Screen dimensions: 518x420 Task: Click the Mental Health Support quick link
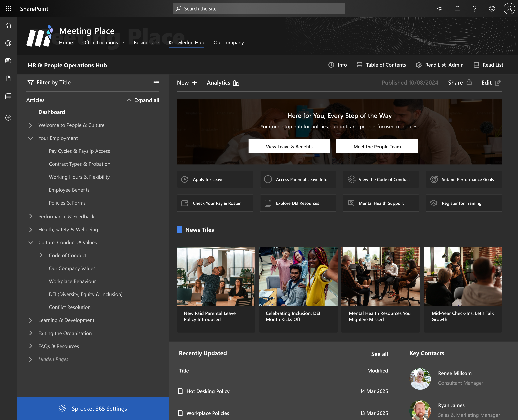tap(381, 203)
